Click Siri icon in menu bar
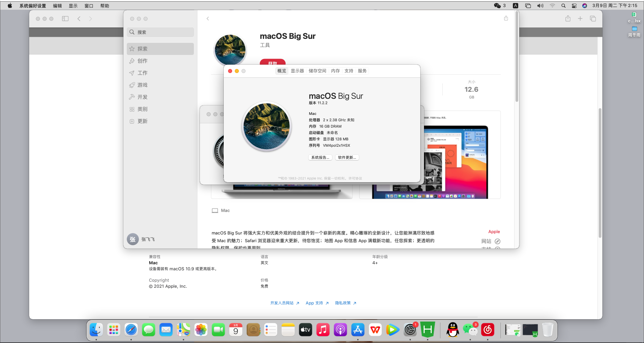 [585, 5]
